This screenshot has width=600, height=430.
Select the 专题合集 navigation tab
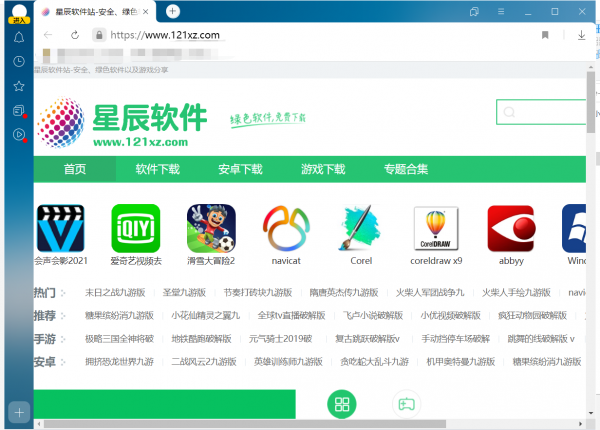406,169
